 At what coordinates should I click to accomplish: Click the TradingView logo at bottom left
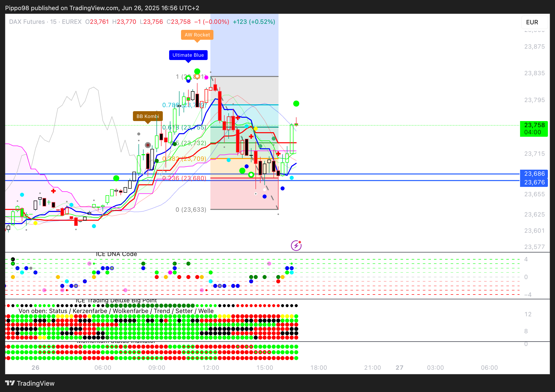[x=30, y=383]
